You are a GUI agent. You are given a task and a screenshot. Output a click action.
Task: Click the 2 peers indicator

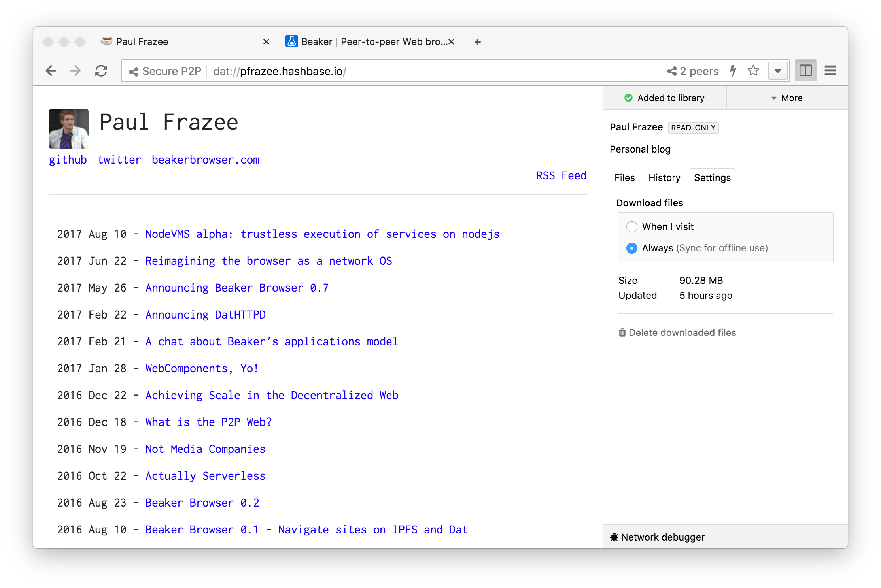[693, 71]
